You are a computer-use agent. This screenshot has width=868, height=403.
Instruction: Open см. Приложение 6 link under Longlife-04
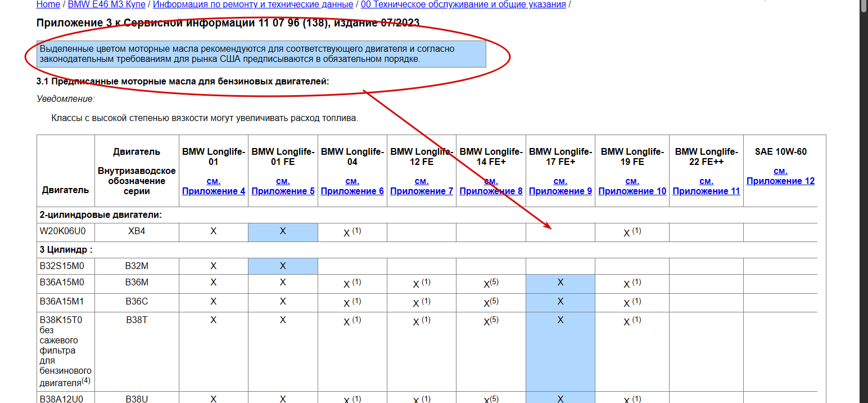click(x=352, y=186)
